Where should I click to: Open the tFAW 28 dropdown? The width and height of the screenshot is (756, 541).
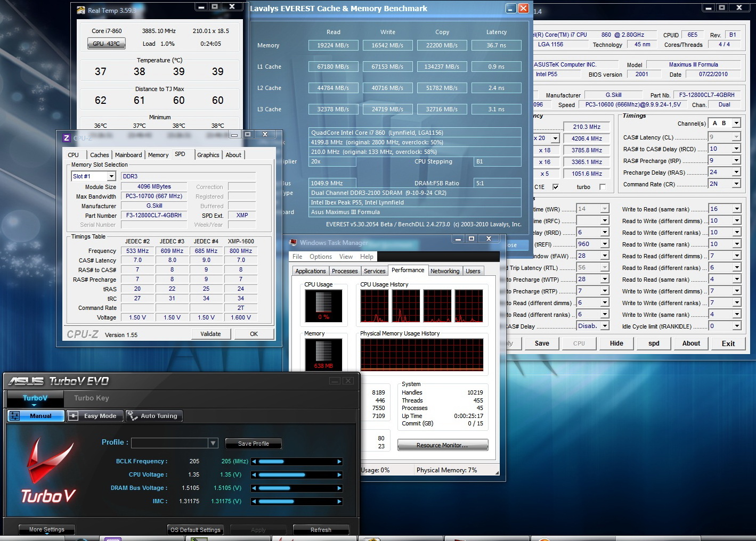(605, 256)
